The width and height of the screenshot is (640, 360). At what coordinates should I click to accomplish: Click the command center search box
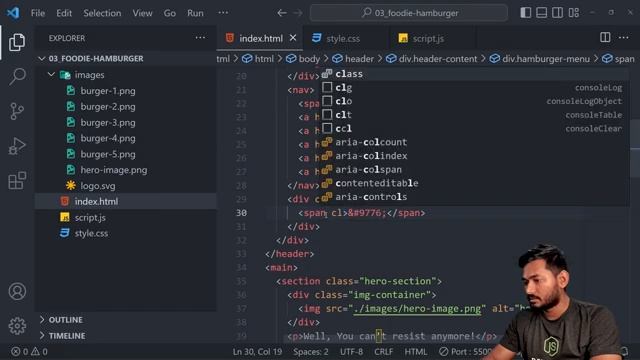409,13
